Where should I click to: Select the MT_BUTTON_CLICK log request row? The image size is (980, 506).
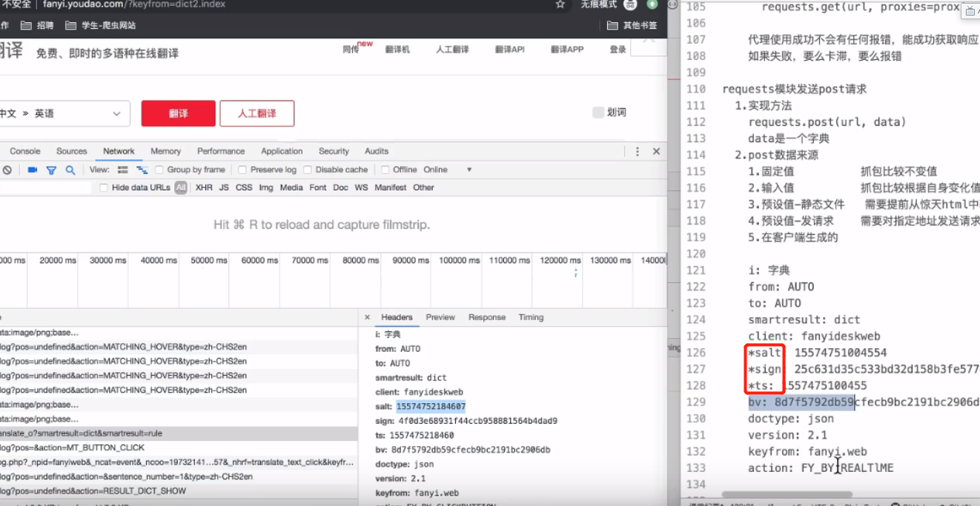click(179, 447)
